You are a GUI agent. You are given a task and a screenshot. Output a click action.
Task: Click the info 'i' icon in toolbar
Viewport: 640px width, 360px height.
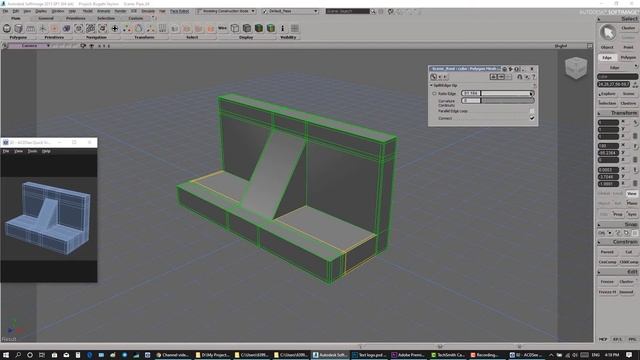pos(282,28)
